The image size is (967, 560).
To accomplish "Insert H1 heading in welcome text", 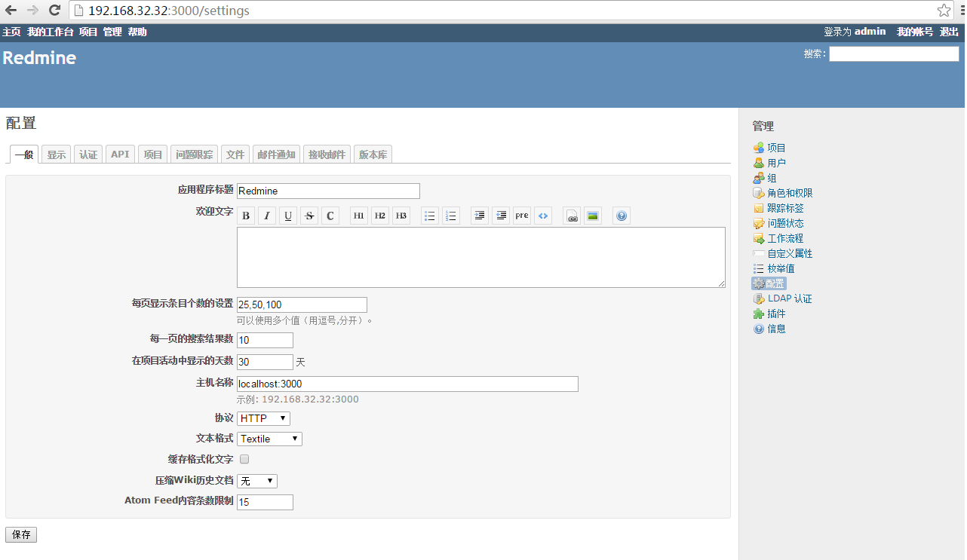I will point(359,216).
